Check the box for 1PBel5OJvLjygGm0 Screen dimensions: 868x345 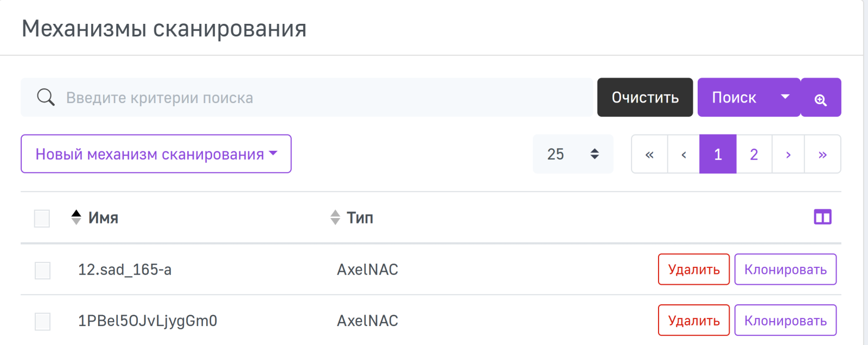(x=42, y=321)
